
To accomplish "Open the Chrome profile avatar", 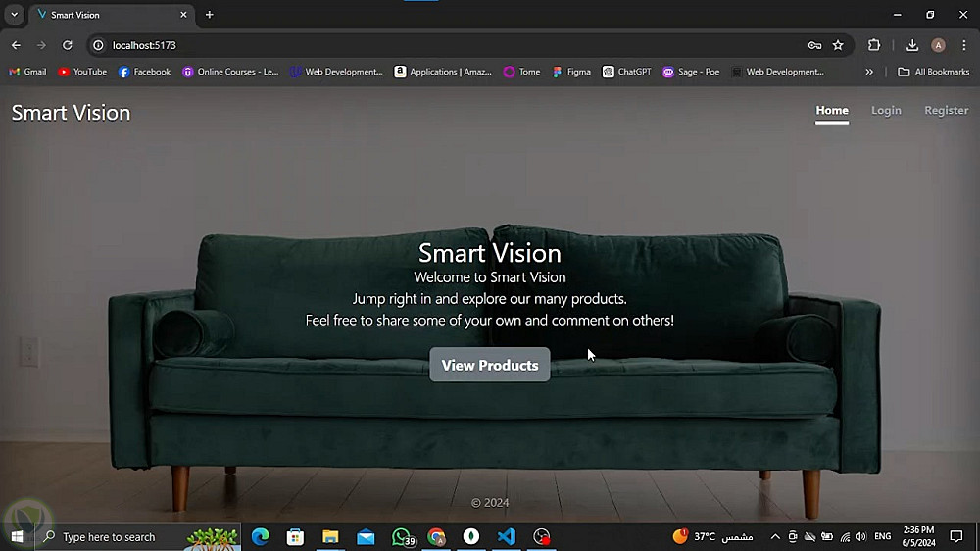I will pyautogui.click(x=938, y=45).
